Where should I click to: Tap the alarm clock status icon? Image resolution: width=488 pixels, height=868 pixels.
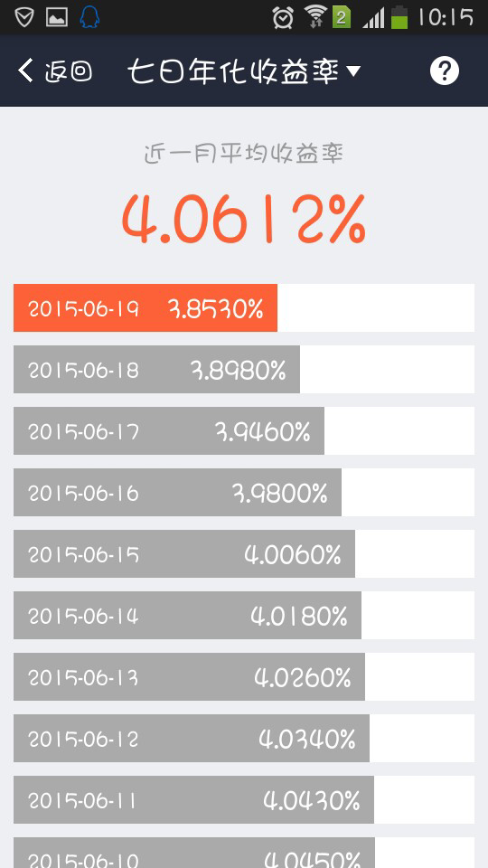pos(283,18)
